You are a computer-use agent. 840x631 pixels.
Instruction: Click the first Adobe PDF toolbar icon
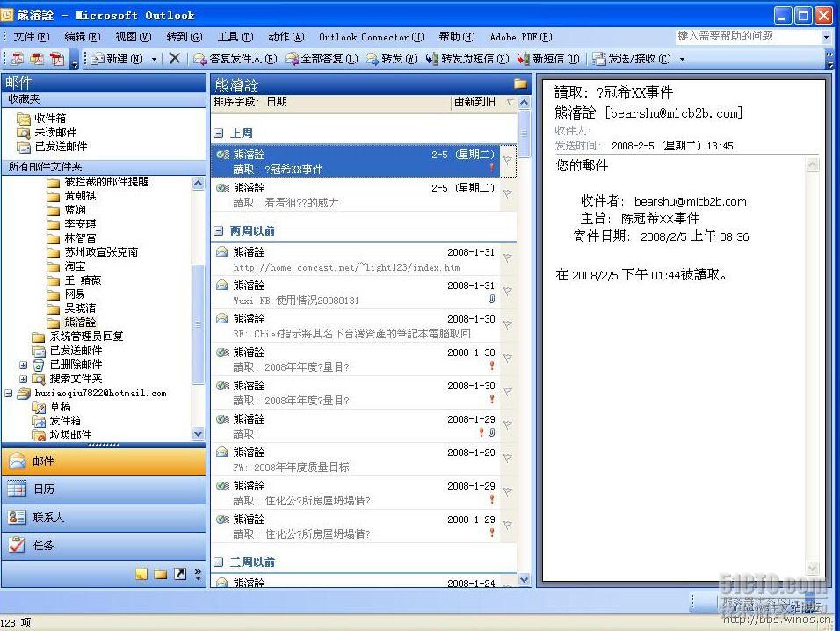click(18, 58)
